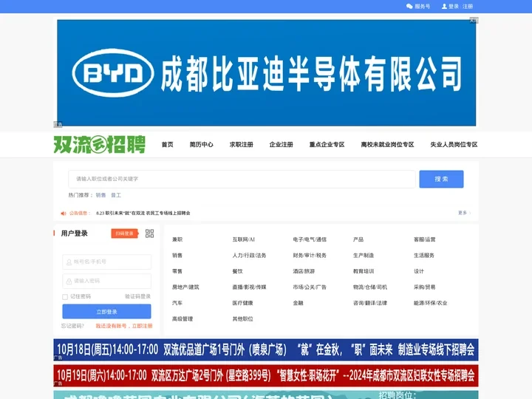Screen dimensions: 532x399
Task: Select the 财务/审计/税务 category
Action: click(x=310, y=255)
